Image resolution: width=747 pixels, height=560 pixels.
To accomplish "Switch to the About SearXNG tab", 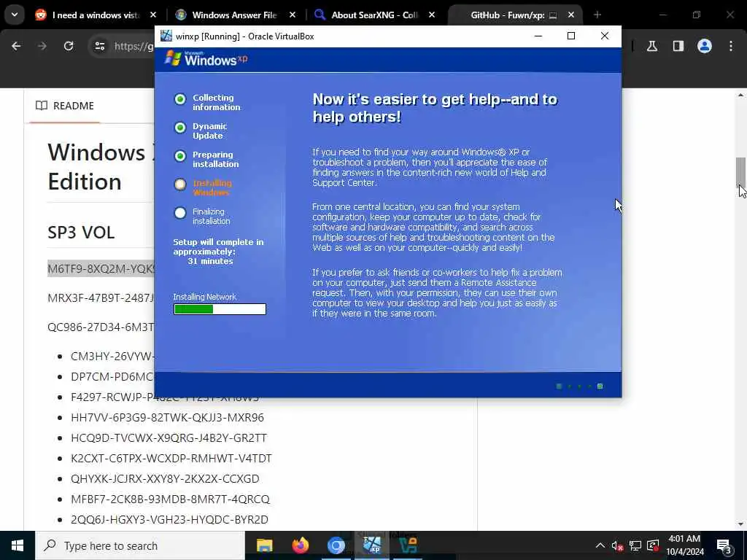I will click(374, 15).
